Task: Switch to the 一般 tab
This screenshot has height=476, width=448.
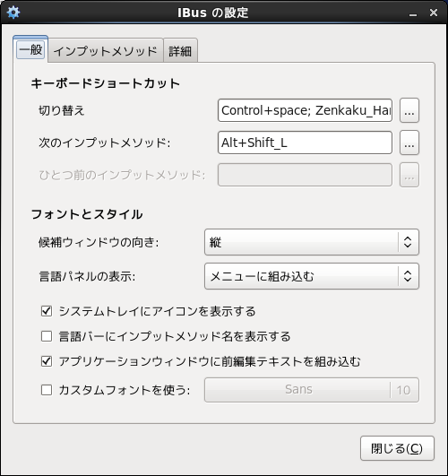Action: pos(30,49)
